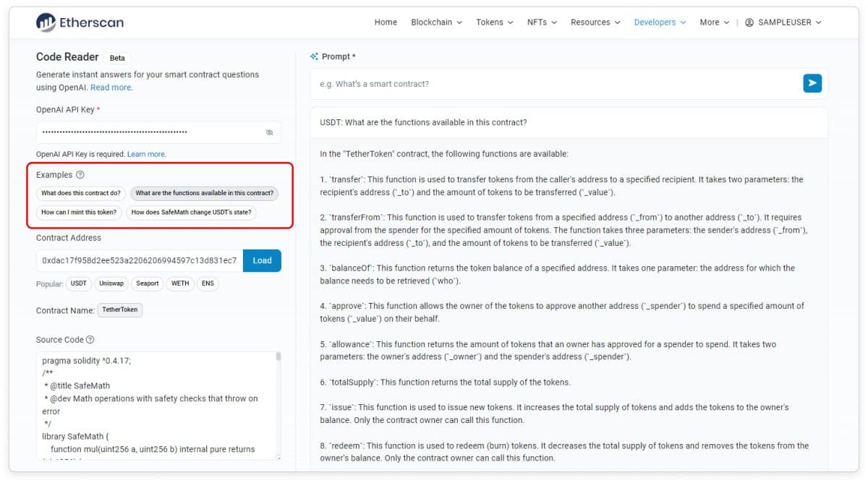This screenshot has height=483, width=868.
Task: Click inside the Source Code text area
Action: click(x=156, y=405)
